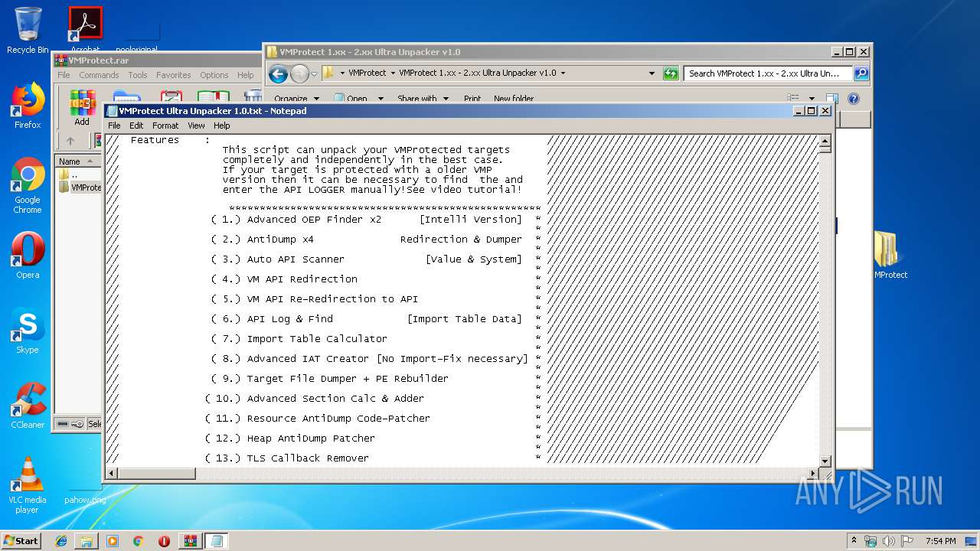Open Chrome from the taskbar
980x551 pixels.
(x=138, y=541)
